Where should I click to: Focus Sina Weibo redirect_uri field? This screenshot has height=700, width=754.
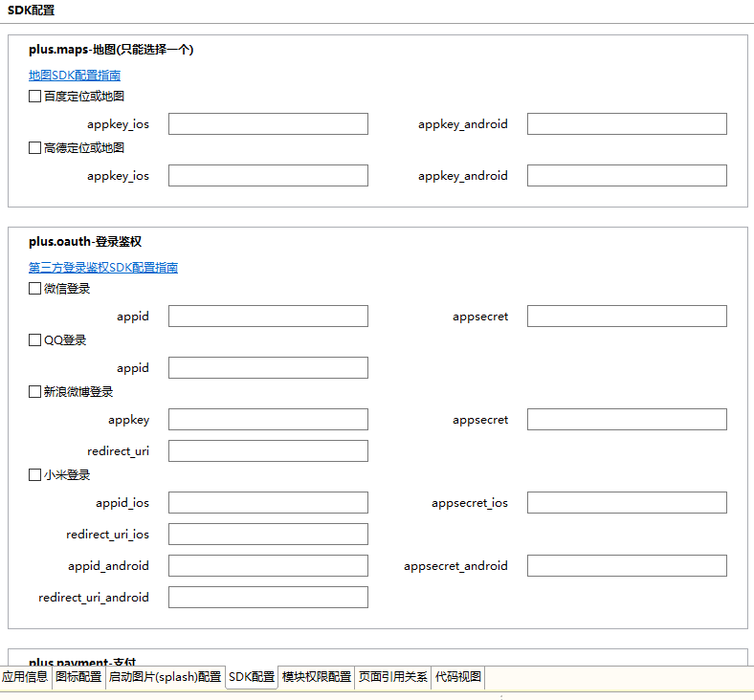point(268,450)
